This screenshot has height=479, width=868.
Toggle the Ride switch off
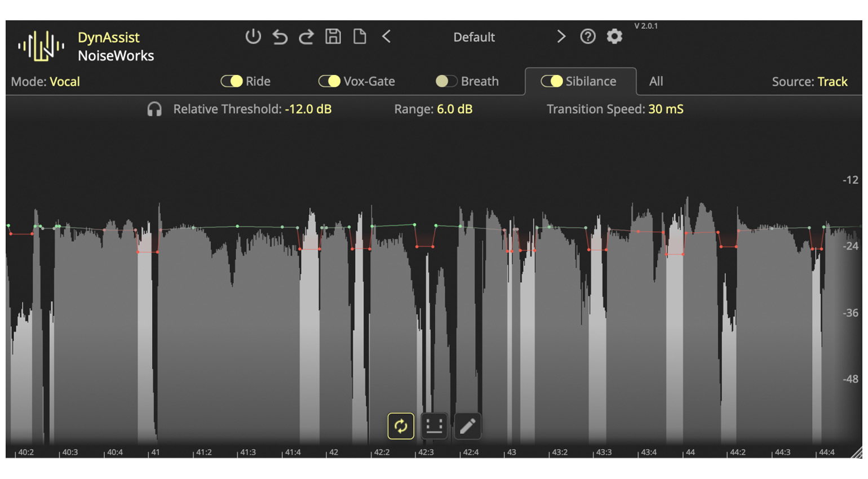[x=232, y=81]
